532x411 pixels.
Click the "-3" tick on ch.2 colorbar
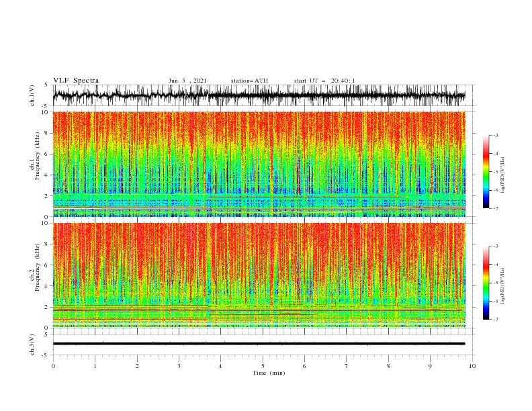pyautogui.click(x=495, y=246)
